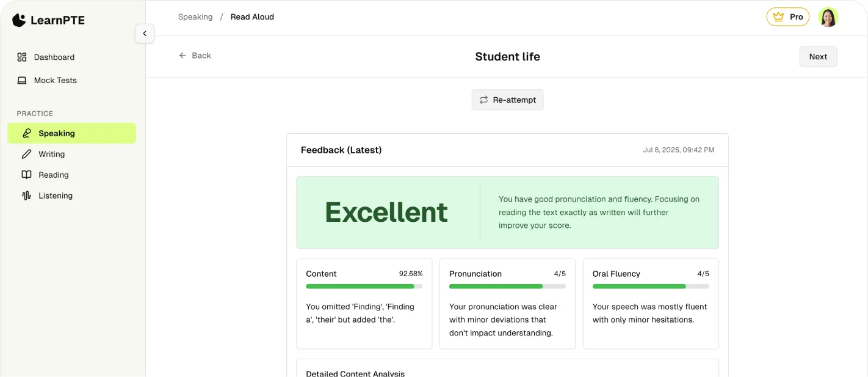Screen dimensions: 868x377
Task: Click the Listening waveform icon
Action: pyautogui.click(x=26, y=196)
